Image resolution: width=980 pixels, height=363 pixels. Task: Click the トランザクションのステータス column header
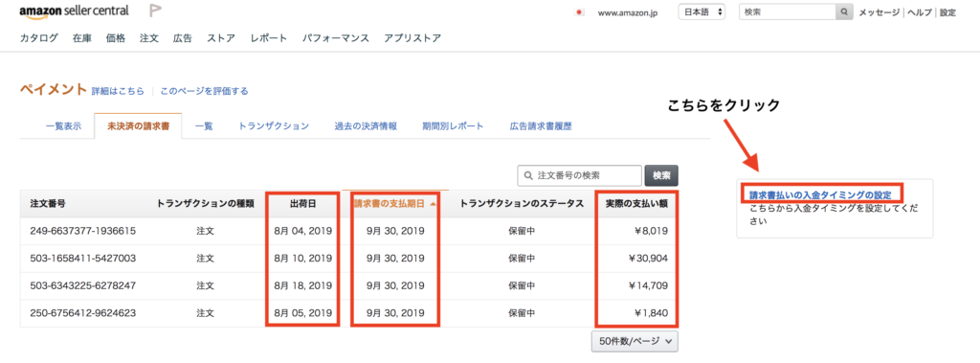pos(522,203)
